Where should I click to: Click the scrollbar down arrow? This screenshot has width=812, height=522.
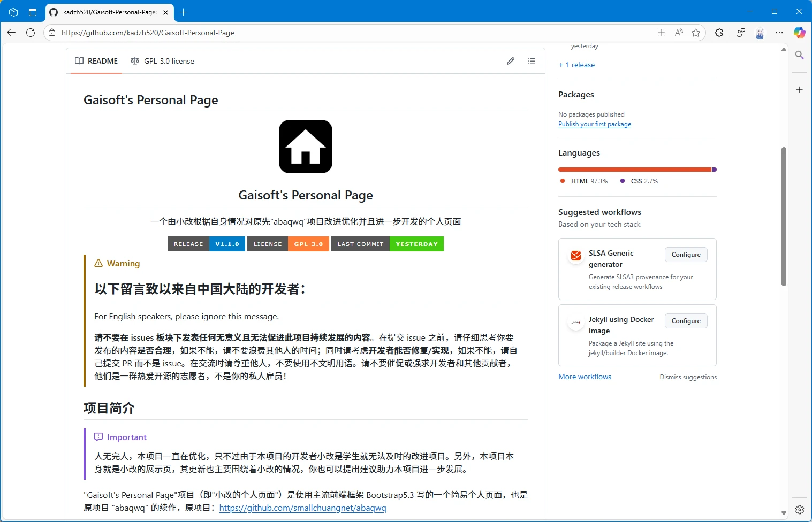click(784, 513)
